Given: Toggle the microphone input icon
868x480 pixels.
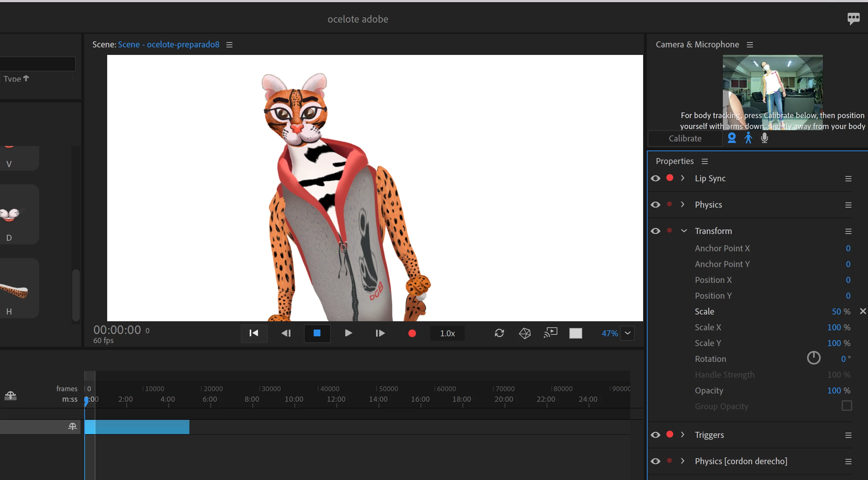Looking at the screenshot, I should 765,138.
